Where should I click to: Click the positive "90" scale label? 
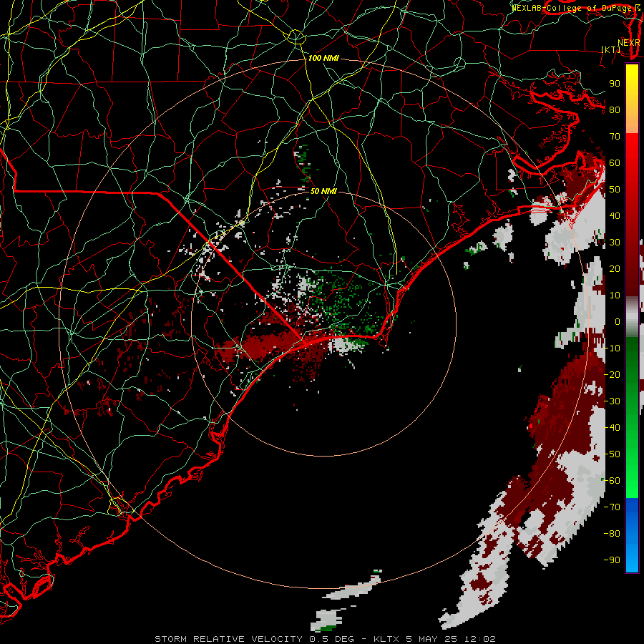(615, 84)
